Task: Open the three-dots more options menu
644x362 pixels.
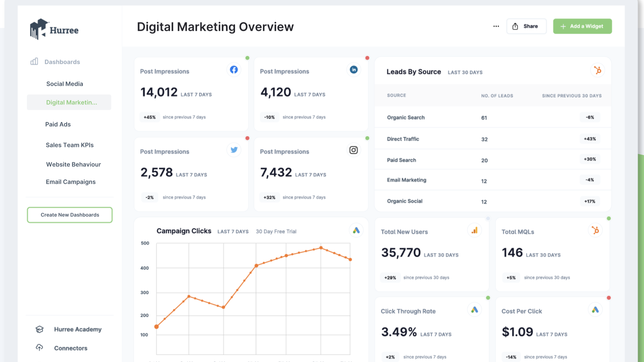Action: pyautogui.click(x=496, y=26)
